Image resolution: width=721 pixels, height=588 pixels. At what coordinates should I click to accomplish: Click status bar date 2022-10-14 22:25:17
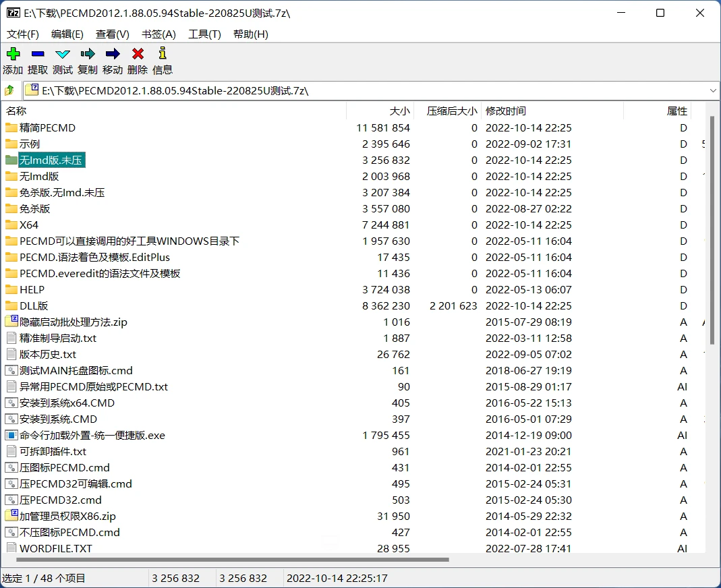pyautogui.click(x=337, y=578)
